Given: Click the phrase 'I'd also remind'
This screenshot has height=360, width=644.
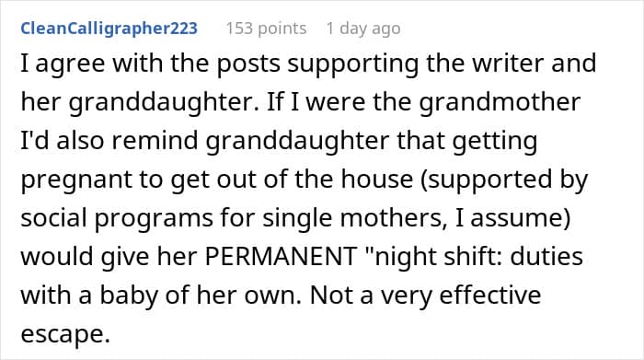Looking at the screenshot, I should click(109, 141).
